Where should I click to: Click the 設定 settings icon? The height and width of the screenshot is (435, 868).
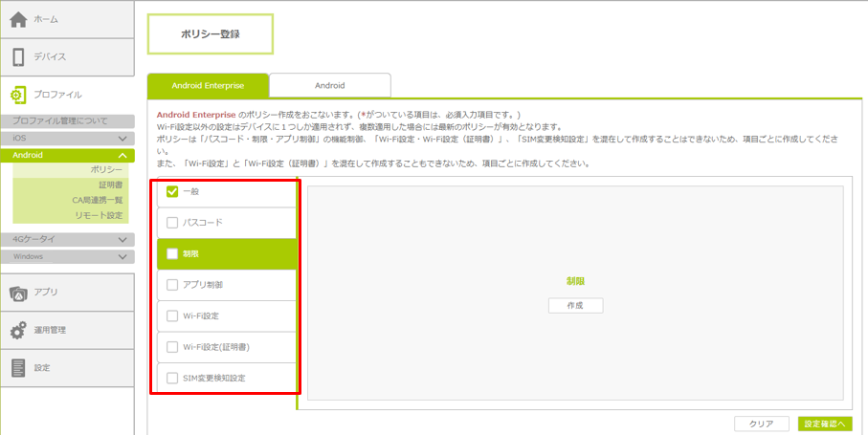(x=18, y=368)
